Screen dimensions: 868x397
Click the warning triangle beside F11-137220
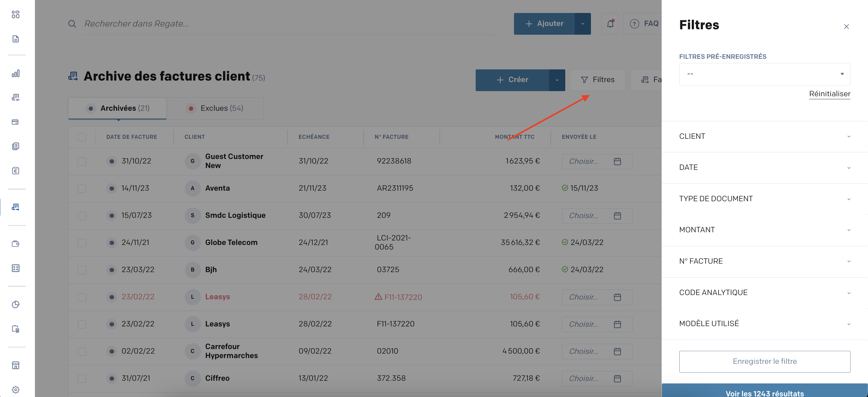click(x=378, y=297)
